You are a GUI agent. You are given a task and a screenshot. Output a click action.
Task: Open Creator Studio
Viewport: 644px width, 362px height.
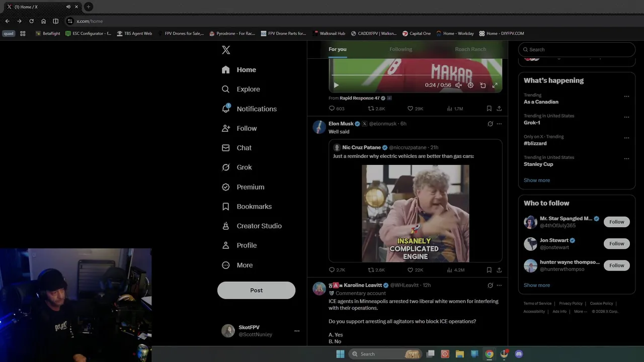click(252, 226)
